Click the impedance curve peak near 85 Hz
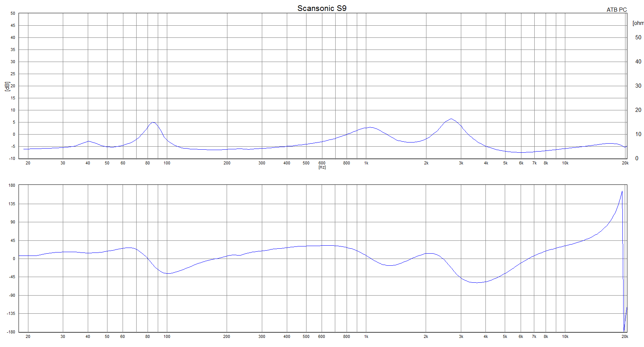Screen dimensions: 644x347 pyautogui.click(x=152, y=122)
